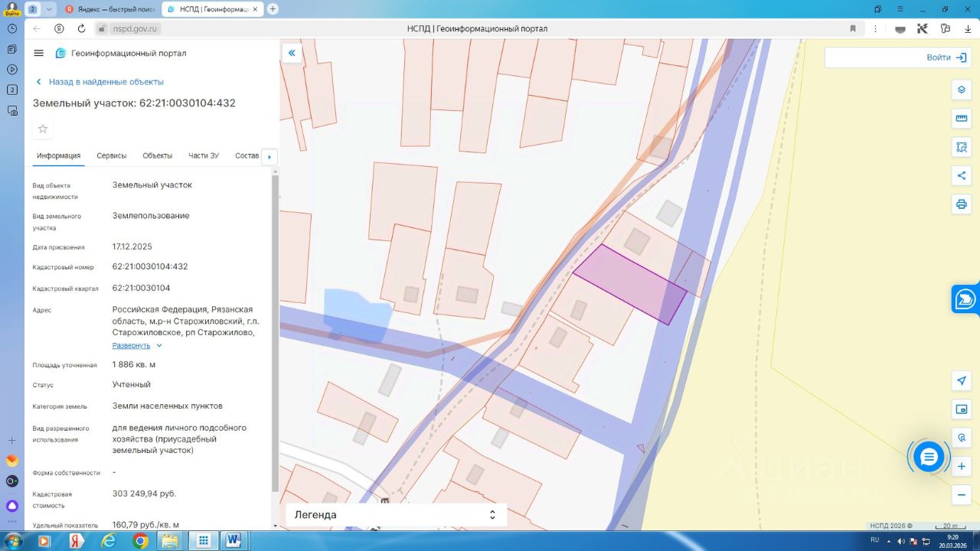Open the map layers panel icon
This screenshot has width=980, height=551.
[x=962, y=90]
